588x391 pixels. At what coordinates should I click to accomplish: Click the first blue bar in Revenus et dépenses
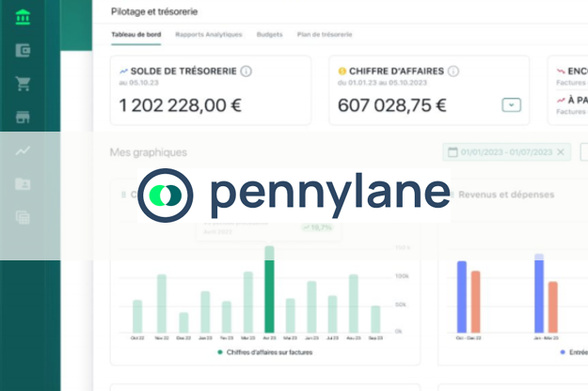[462, 296]
